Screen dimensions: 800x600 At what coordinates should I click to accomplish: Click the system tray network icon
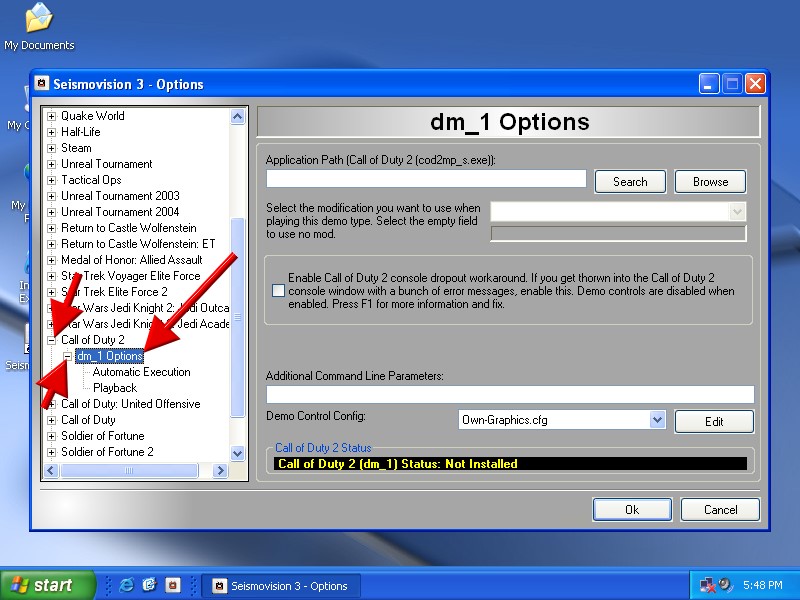click(708, 585)
